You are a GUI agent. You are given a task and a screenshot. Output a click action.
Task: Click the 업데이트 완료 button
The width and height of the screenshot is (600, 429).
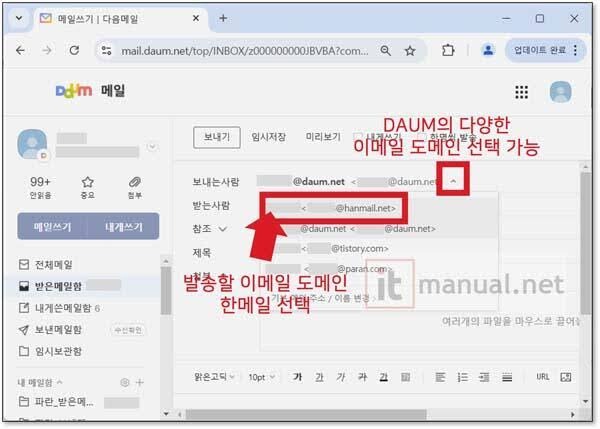coord(540,50)
